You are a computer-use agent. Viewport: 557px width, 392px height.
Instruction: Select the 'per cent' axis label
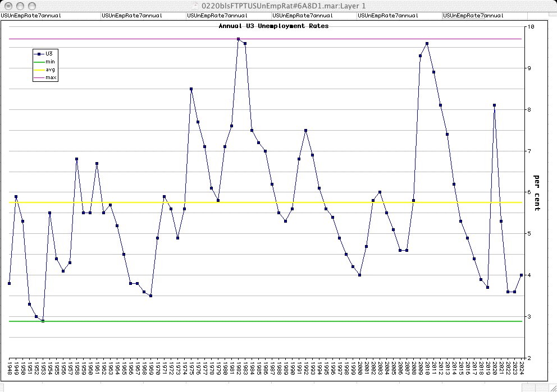tap(537, 193)
